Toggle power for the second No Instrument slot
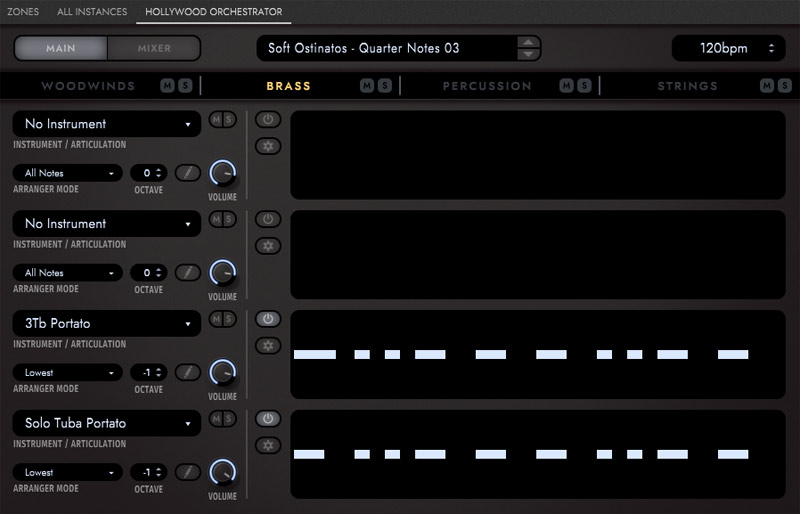The image size is (800, 514). tap(268, 219)
